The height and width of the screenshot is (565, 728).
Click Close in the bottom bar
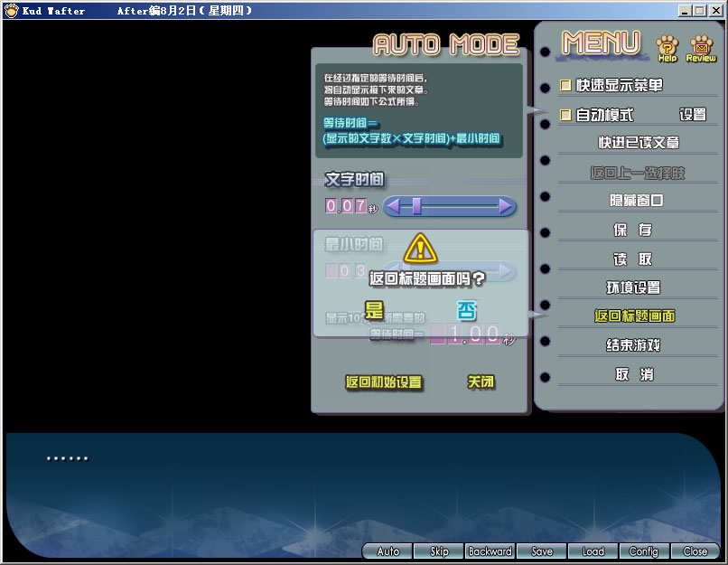(x=695, y=551)
